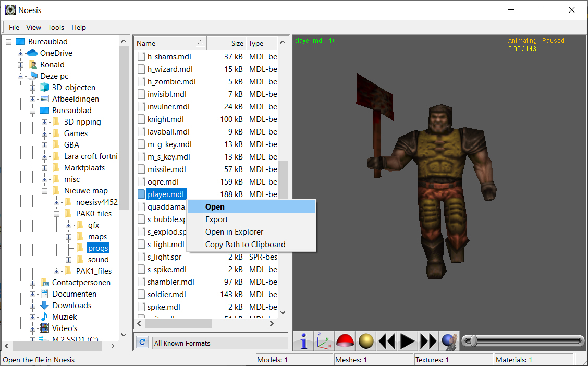Image resolution: width=588 pixels, height=366 pixels.
Task: Refresh the file list with the reload icon
Action: tap(142, 343)
